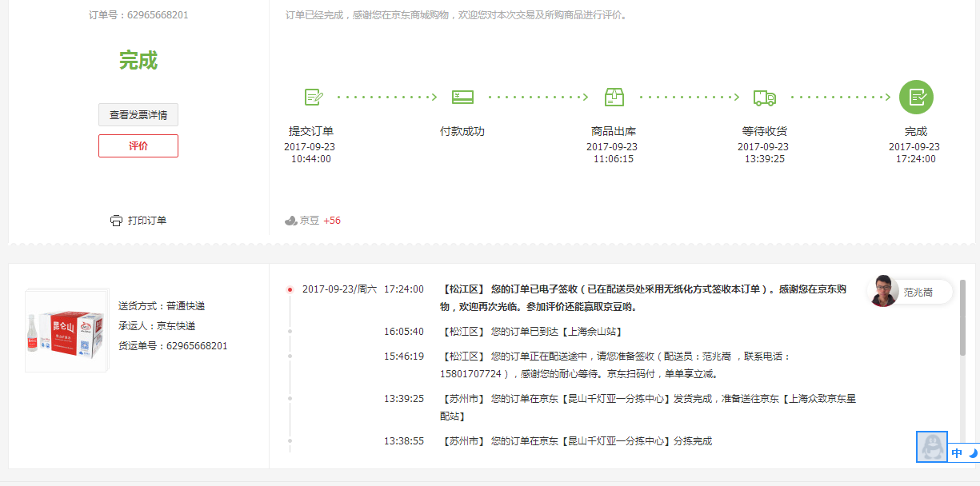Click courier 范兆嵩's avatar photo
980x486 pixels.
point(883,292)
